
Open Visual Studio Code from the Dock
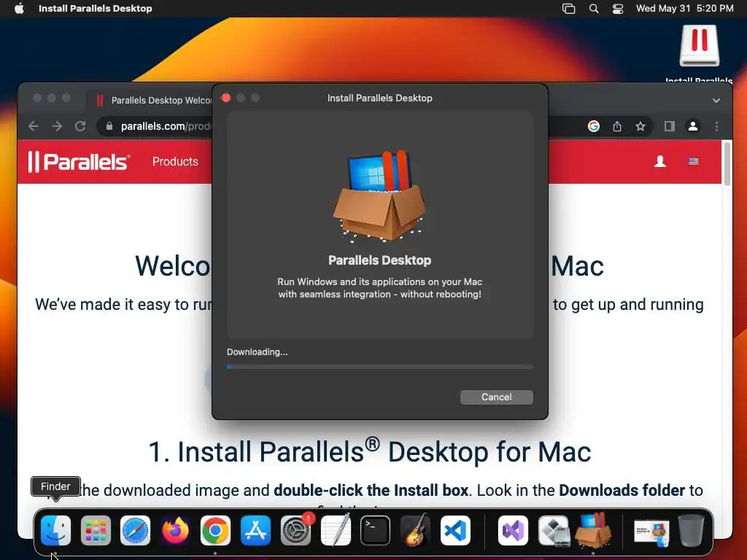[x=455, y=531]
